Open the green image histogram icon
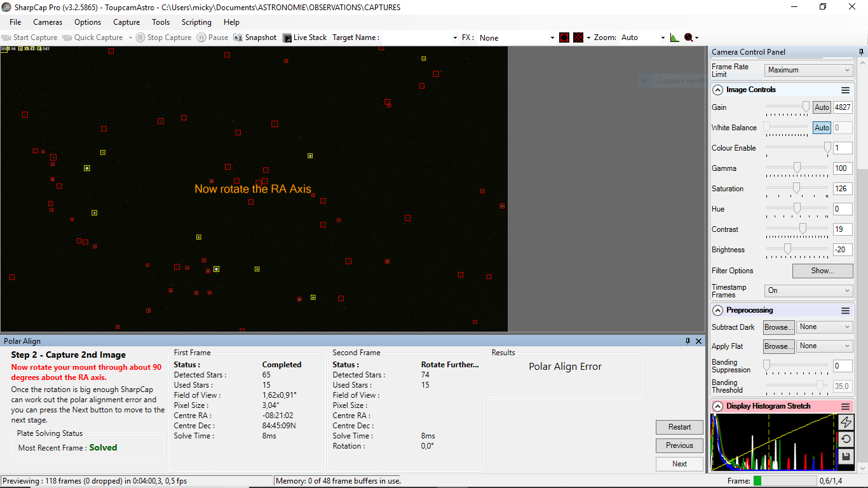Viewport: 868px width, 488px height. (674, 37)
